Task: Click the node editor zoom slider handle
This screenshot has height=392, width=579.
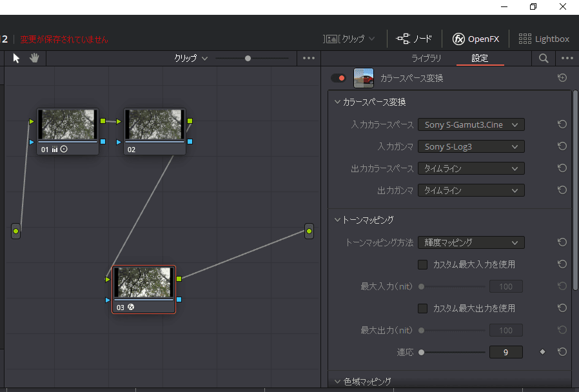Action: (248, 58)
